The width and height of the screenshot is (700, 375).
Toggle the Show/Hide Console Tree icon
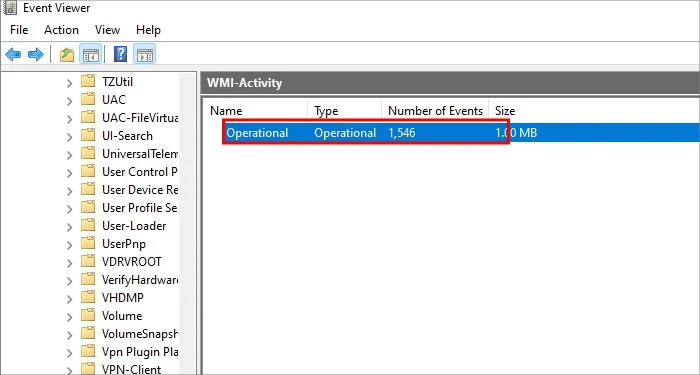(91, 55)
